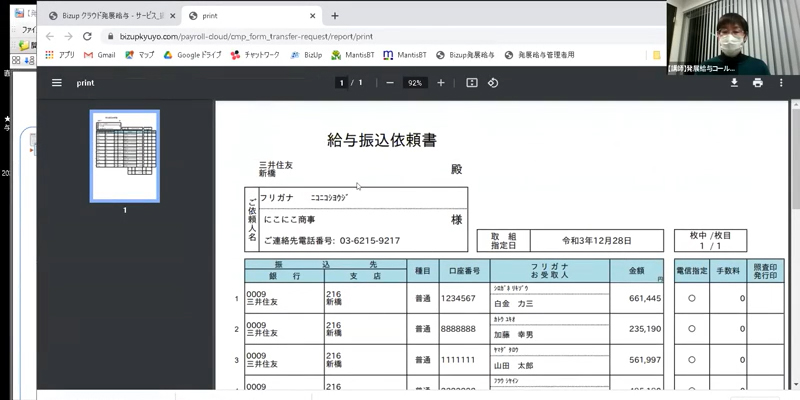
Task: Print the document with the printer icon
Action: [758, 83]
